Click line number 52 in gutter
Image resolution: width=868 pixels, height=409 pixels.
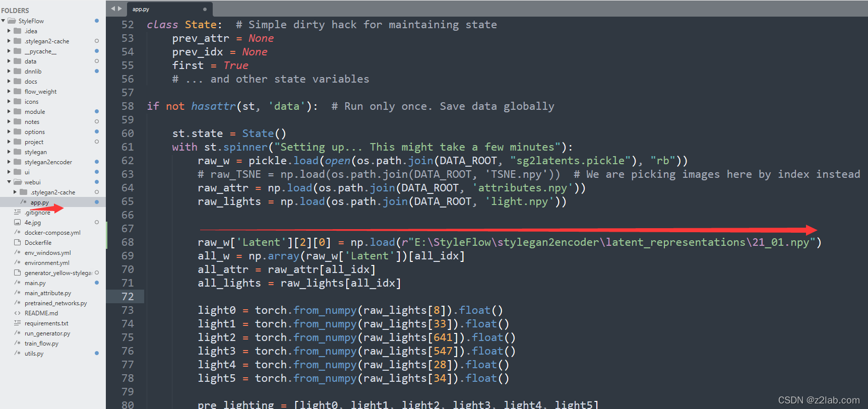point(128,25)
